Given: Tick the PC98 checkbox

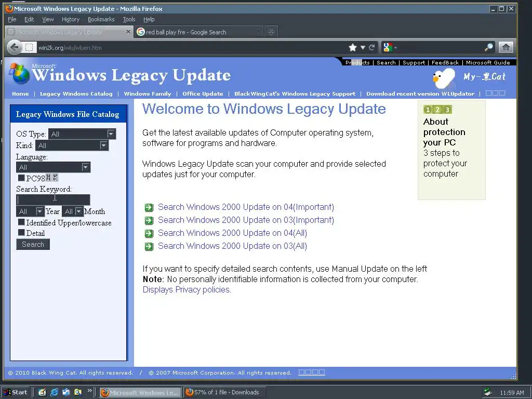Looking at the screenshot, I should (x=21, y=178).
